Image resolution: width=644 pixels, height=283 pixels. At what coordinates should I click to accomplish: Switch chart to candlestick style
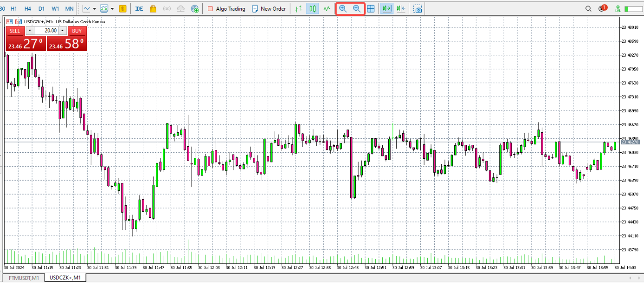pyautogui.click(x=312, y=8)
